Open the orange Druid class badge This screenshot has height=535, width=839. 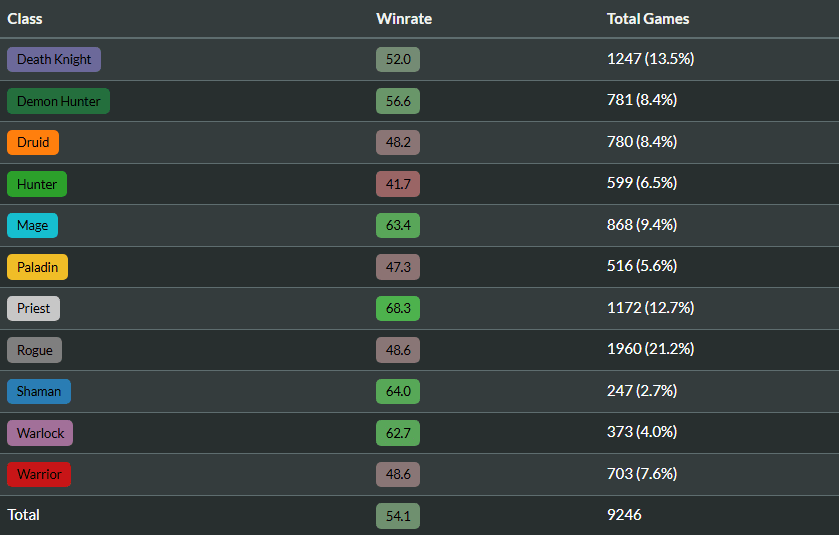33,142
